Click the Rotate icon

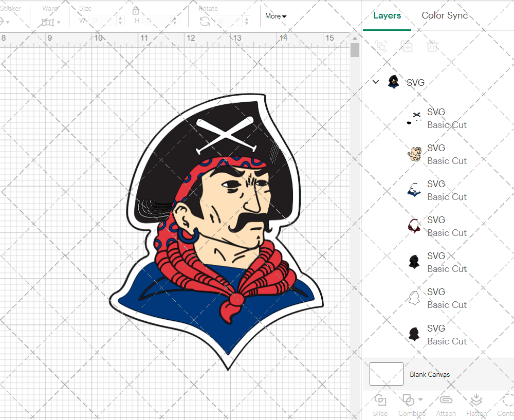(205, 22)
